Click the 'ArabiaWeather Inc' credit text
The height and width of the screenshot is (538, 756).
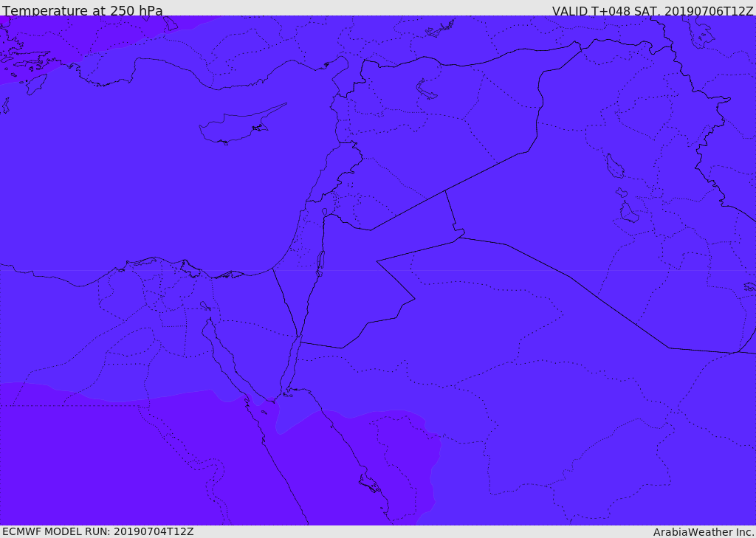pos(703,532)
